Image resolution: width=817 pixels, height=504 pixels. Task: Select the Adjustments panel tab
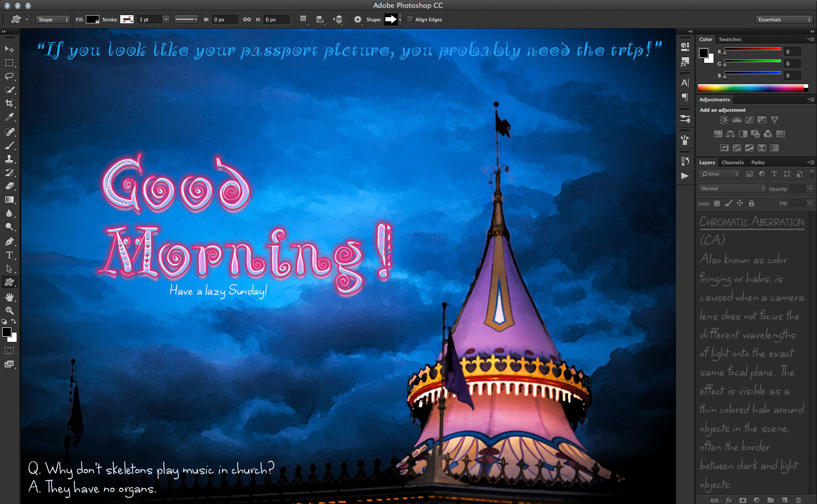click(715, 100)
